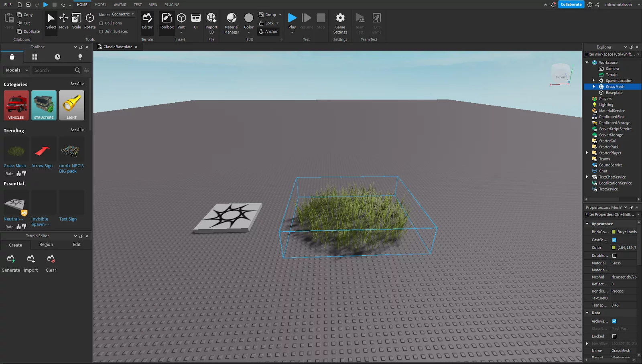Viewport: 642px width, 364px height.
Task: Open the Geometric mode dropdown
Action: tap(122, 14)
